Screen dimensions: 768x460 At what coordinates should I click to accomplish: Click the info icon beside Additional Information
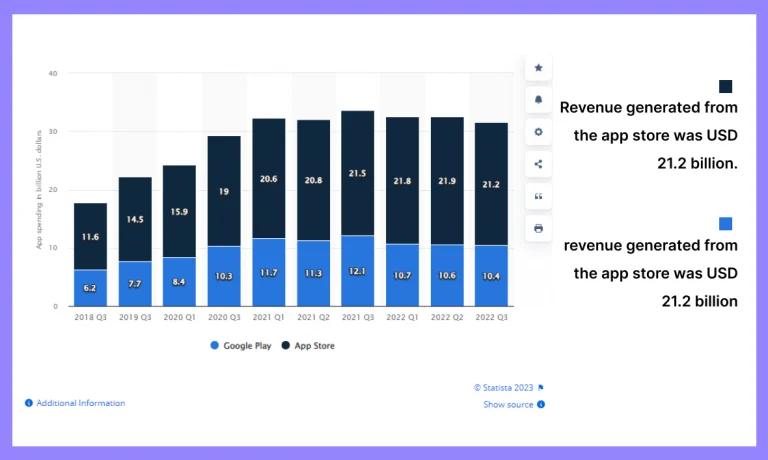click(x=29, y=403)
